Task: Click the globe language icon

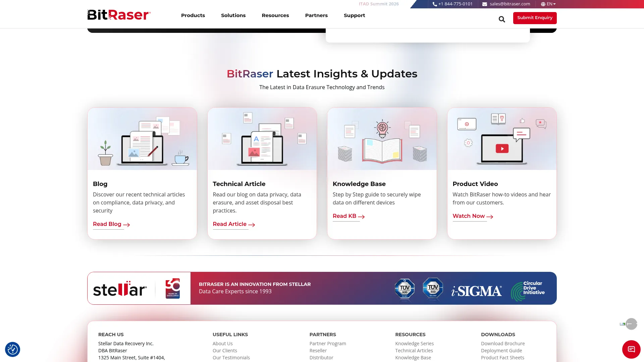Action: [x=543, y=4]
